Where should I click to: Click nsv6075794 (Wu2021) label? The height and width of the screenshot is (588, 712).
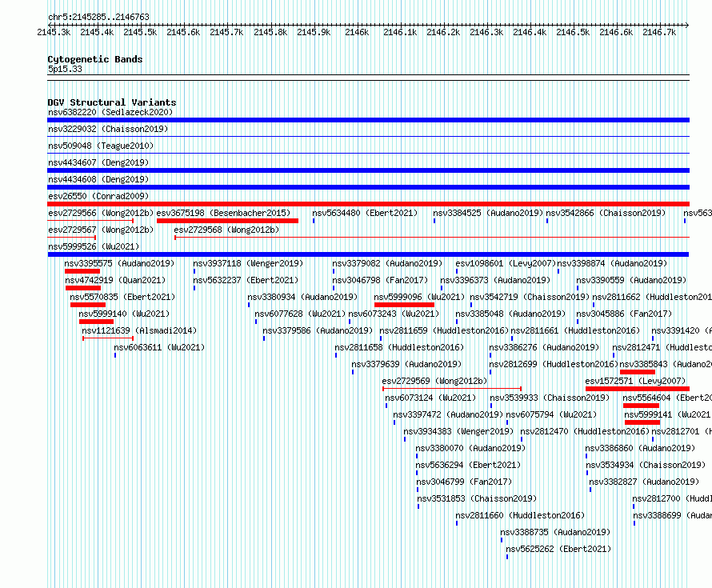(x=552, y=414)
